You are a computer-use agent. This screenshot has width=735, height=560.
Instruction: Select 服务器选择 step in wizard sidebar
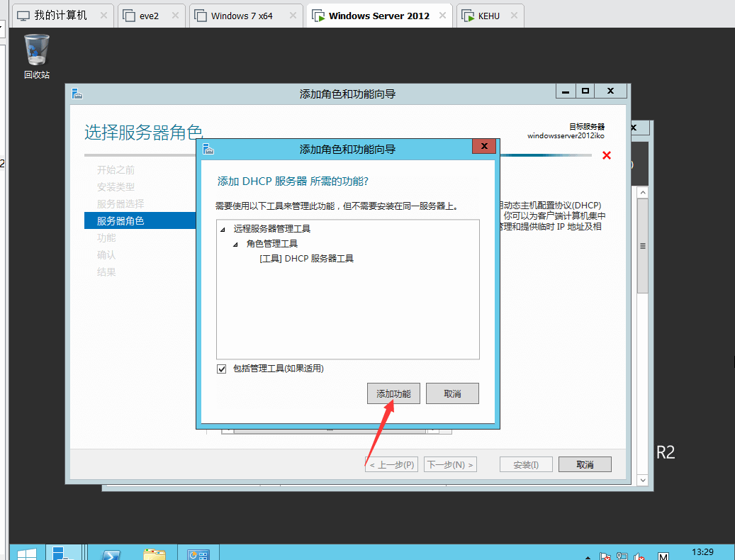pos(120,204)
